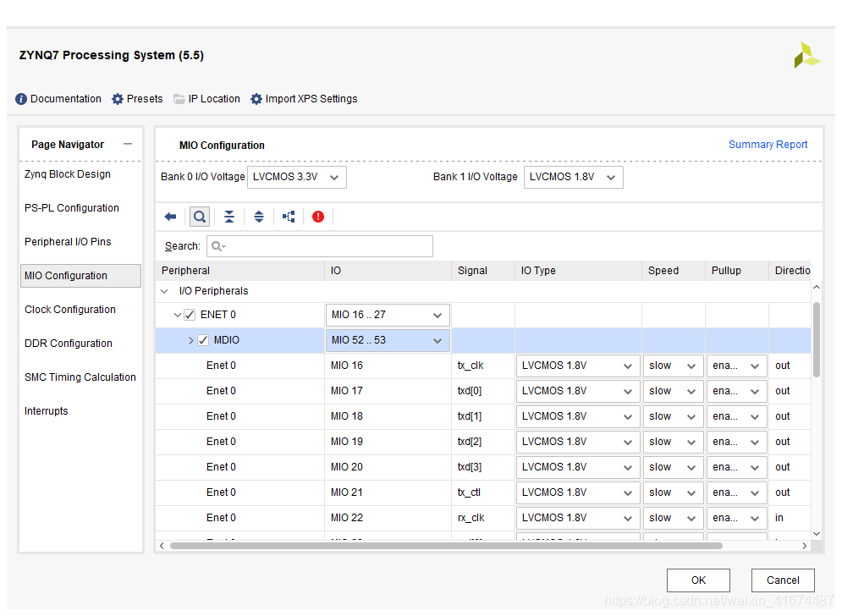Click the Signal column header
The height and width of the screenshot is (616, 842).
pos(483,272)
